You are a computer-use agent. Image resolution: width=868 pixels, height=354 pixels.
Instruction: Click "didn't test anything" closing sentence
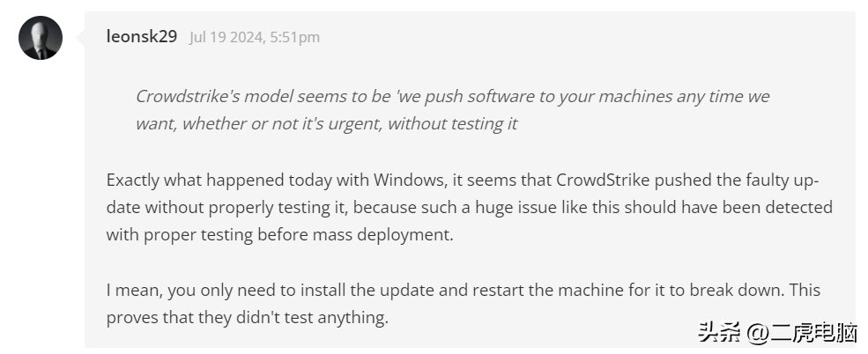[x=312, y=318]
